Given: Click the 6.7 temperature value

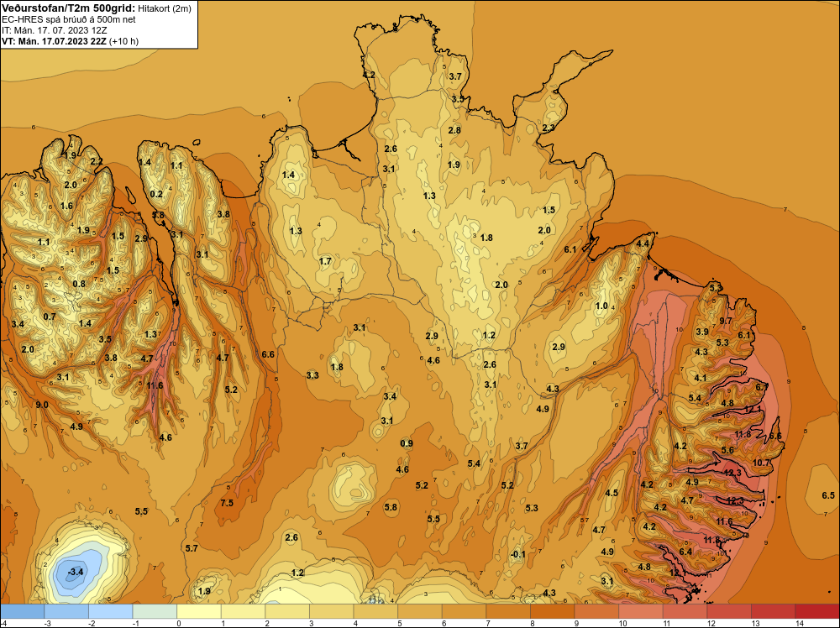Looking at the screenshot, I should (762, 386).
